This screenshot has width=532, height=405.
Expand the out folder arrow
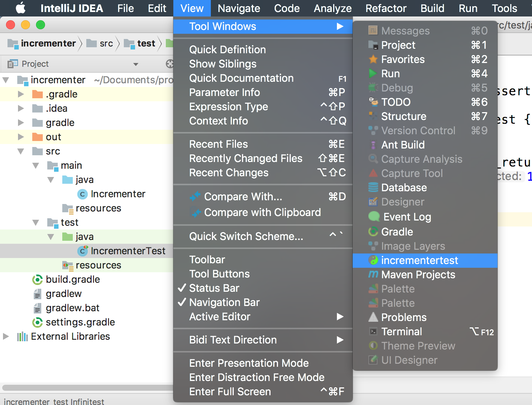(21, 137)
